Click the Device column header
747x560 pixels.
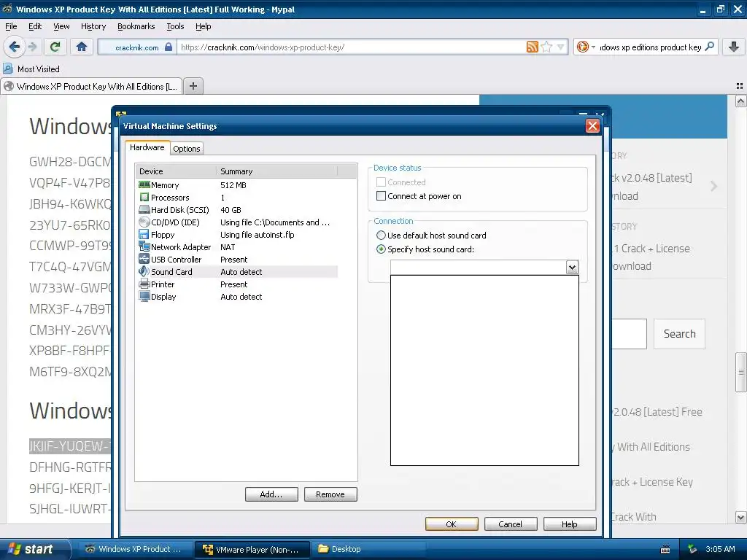(x=176, y=171)
